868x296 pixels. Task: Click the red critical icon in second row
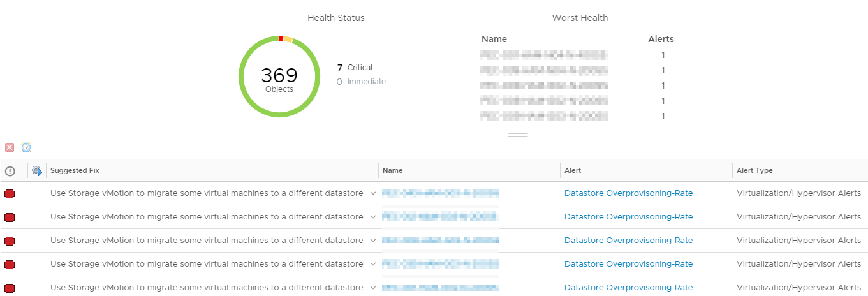pos(10,218)
